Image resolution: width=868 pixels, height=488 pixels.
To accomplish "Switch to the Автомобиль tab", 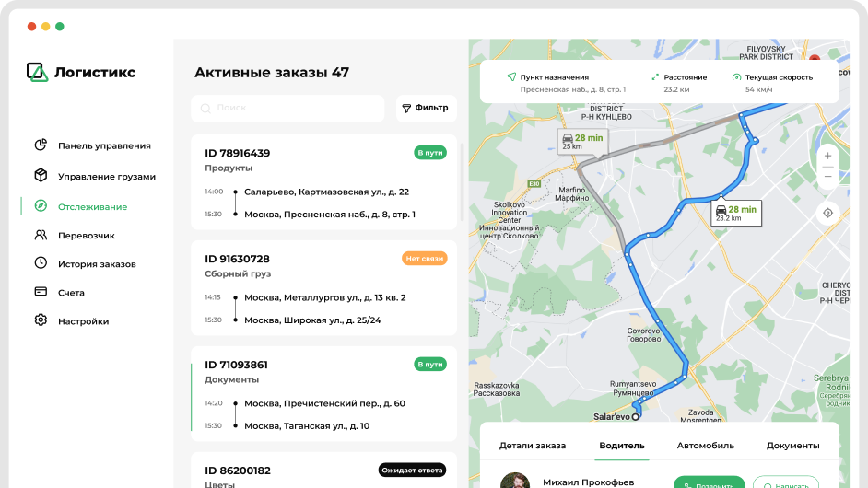I will click(x=705, y=446).
